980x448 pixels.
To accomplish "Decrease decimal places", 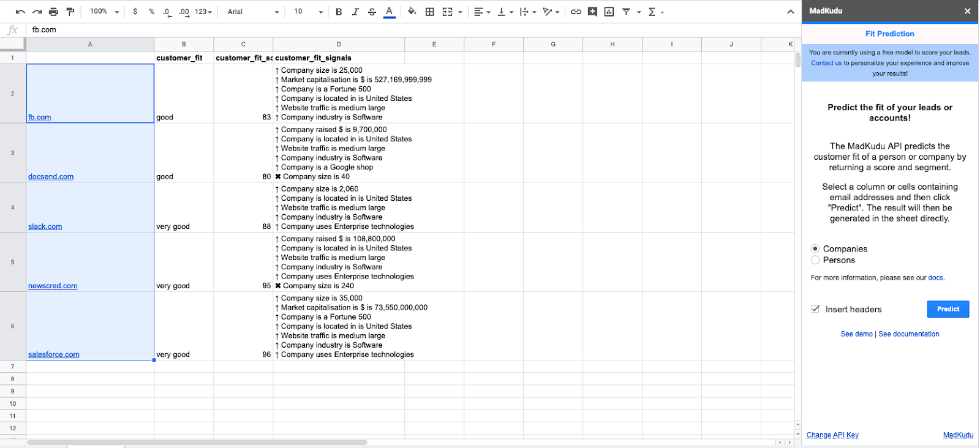I will click(167, 12).
